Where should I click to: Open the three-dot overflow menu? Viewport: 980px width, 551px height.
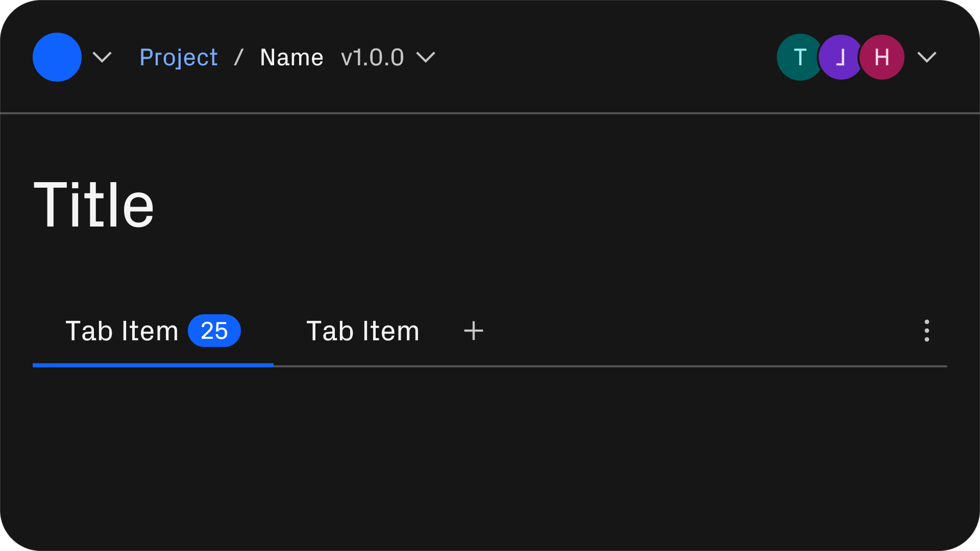coord(927,331)
